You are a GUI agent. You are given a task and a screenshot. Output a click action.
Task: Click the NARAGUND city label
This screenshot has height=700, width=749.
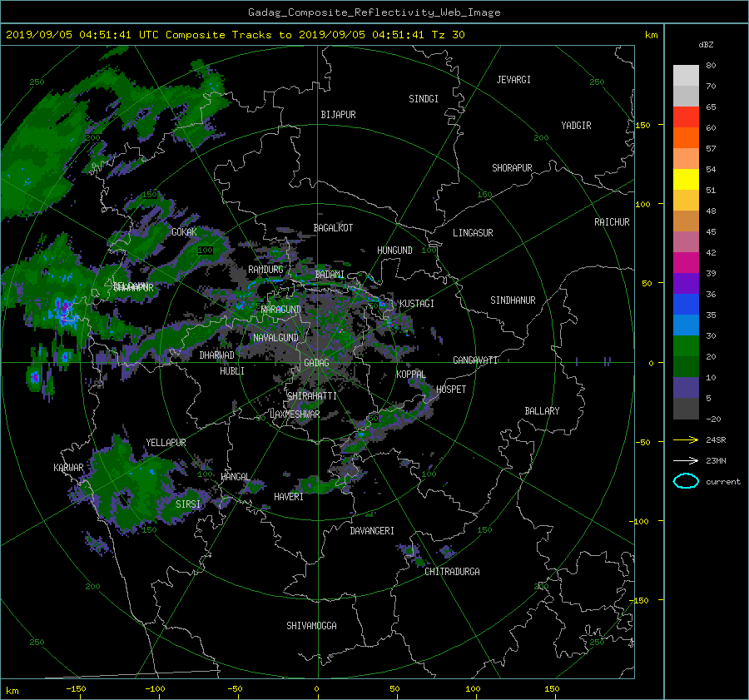281,310
